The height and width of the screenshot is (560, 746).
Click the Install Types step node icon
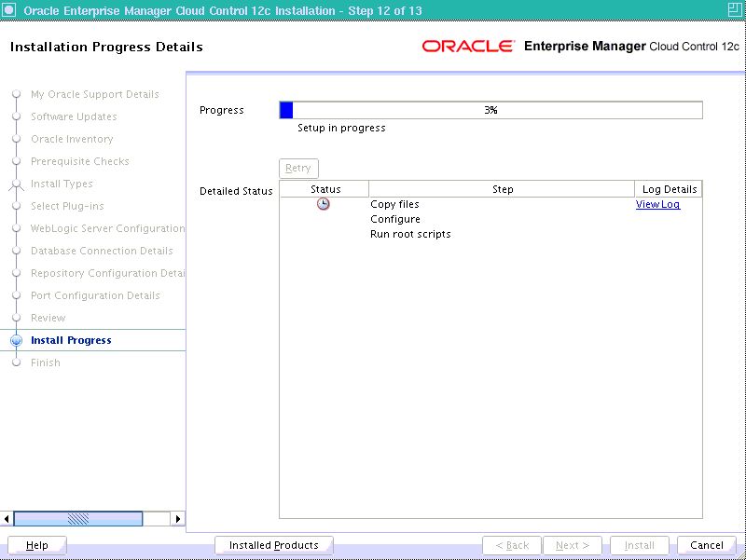16,184
